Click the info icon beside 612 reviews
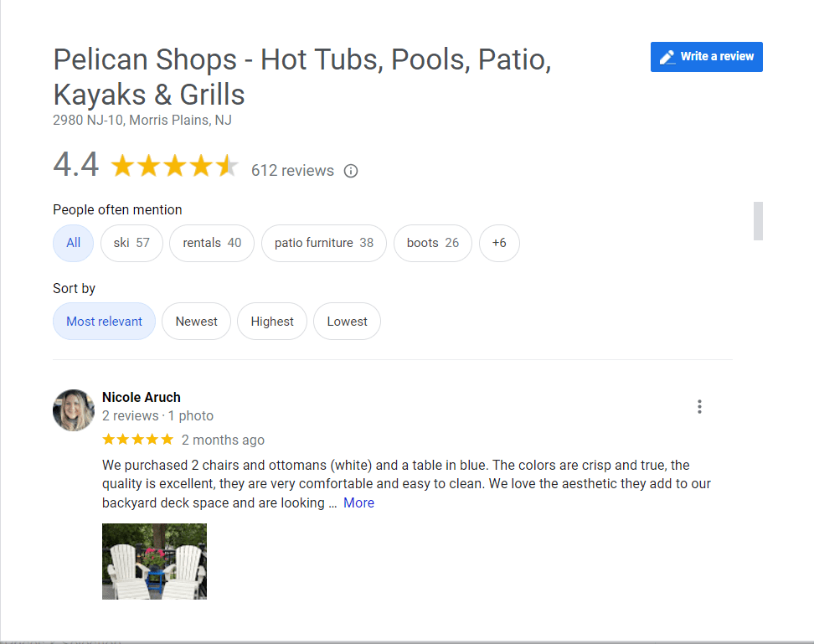This screenshot has height=644, width=814. [x=351, y=171]
